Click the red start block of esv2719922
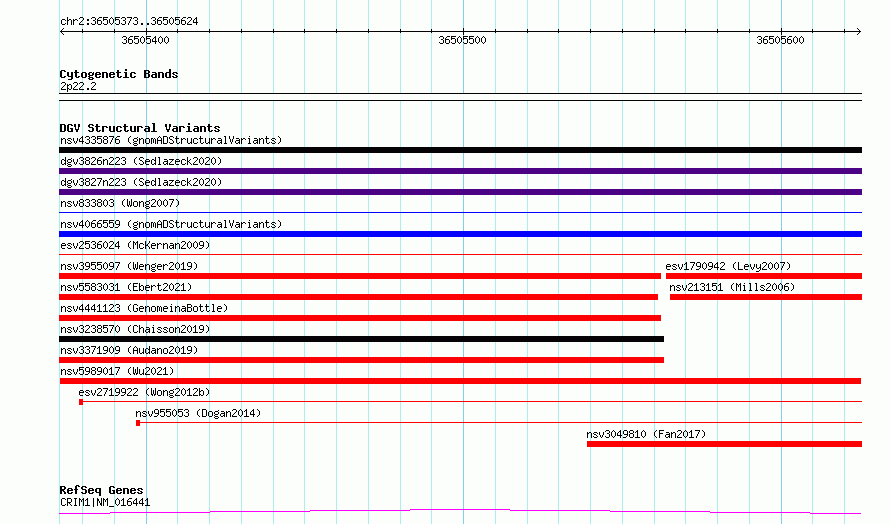The height and width of the screenshot is (524, 890). pos(81,402)
